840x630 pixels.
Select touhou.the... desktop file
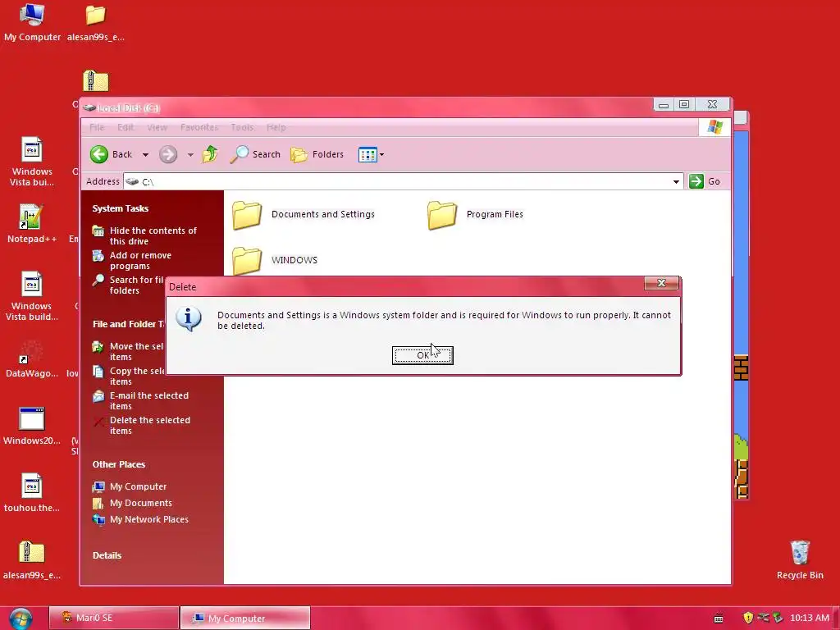pyautogui.click(x=32, y=493)
